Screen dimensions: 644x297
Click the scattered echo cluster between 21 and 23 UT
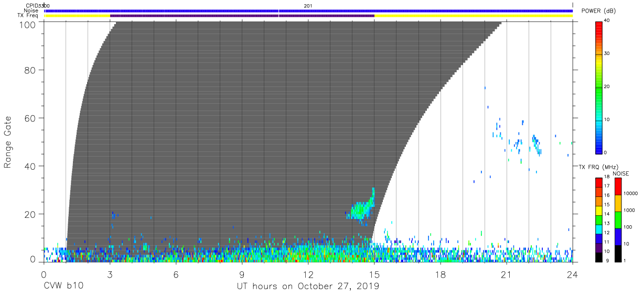(527, 141)
